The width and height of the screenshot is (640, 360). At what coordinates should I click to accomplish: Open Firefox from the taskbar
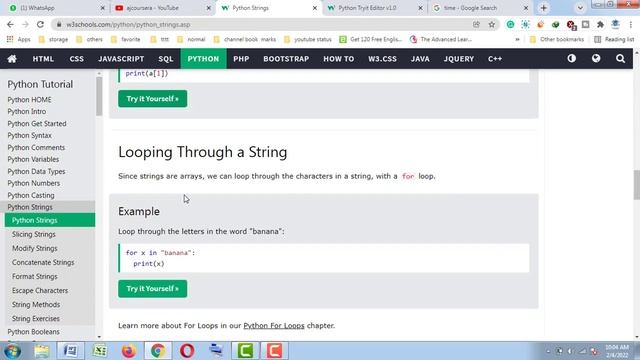pyautogui.click(x=129, y=351)
